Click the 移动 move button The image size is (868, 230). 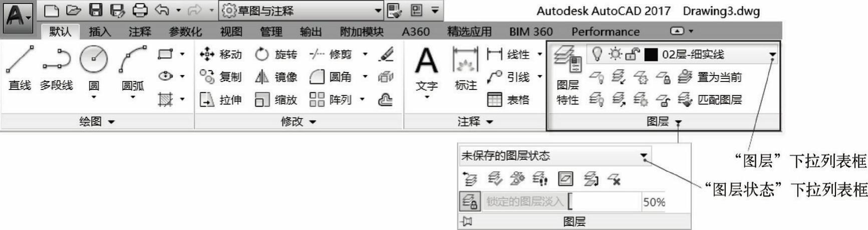[x=220, y=54]
